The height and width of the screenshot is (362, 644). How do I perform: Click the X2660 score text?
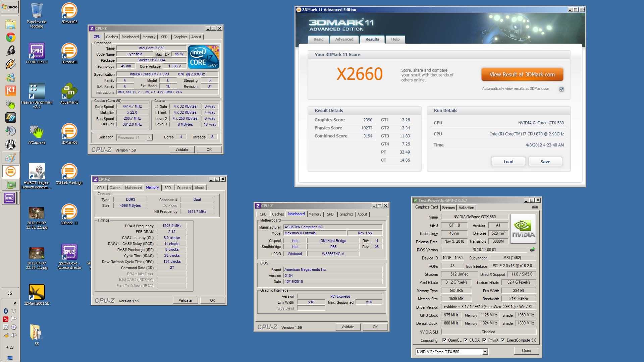tap(359, 74)
